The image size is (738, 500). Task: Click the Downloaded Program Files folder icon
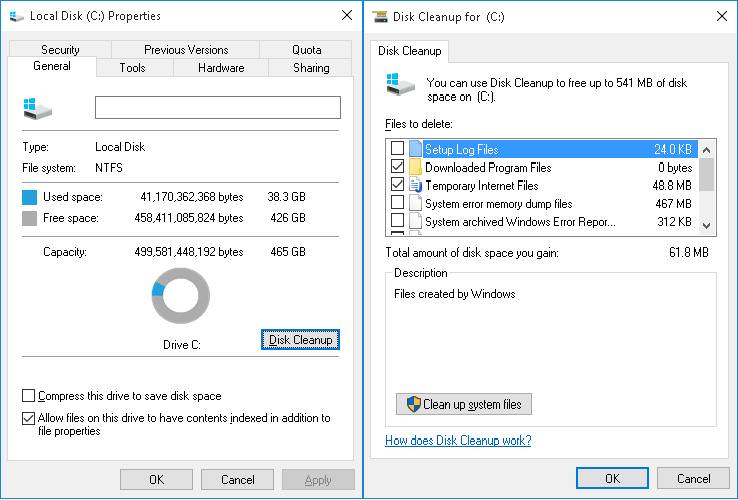pyautogui.click(x=415, y=167)
